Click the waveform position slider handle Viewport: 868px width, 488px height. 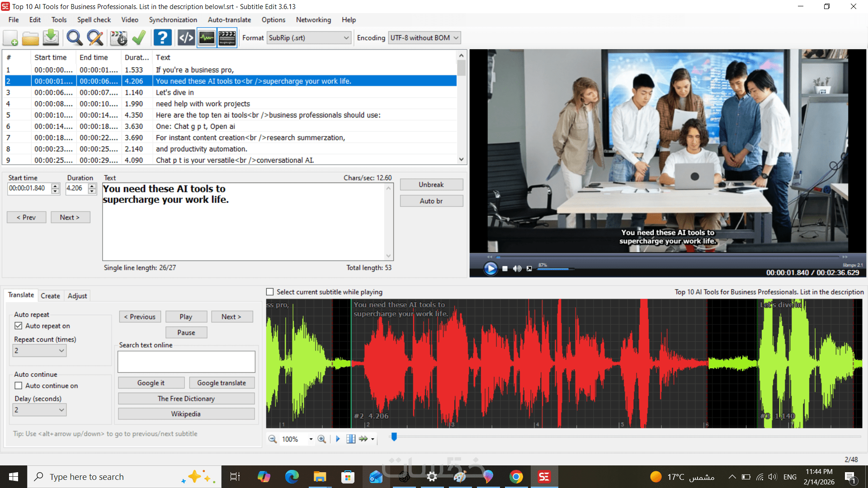point(394,437)
